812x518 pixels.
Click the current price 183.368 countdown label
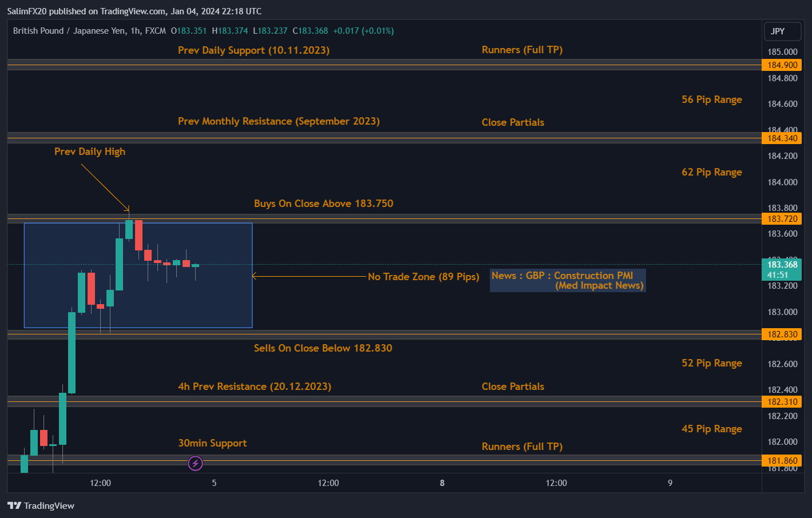click(x=782, y=269)
